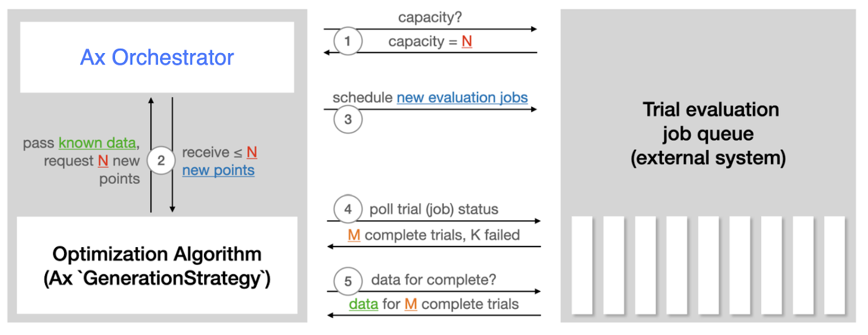
Task: Select the Ax Orchestrator box
Action: tap(157, 57)
